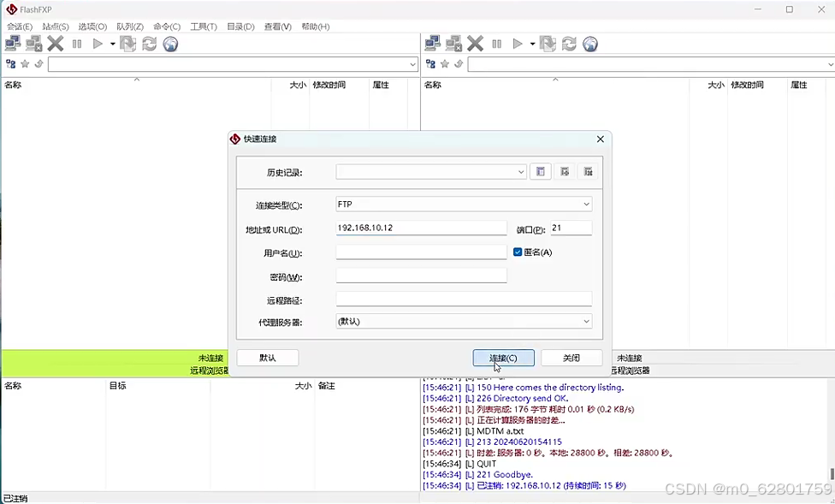835x504 pixels.
Task: Click the history delete icon button showing an X
Action: [x=588, y=171]
